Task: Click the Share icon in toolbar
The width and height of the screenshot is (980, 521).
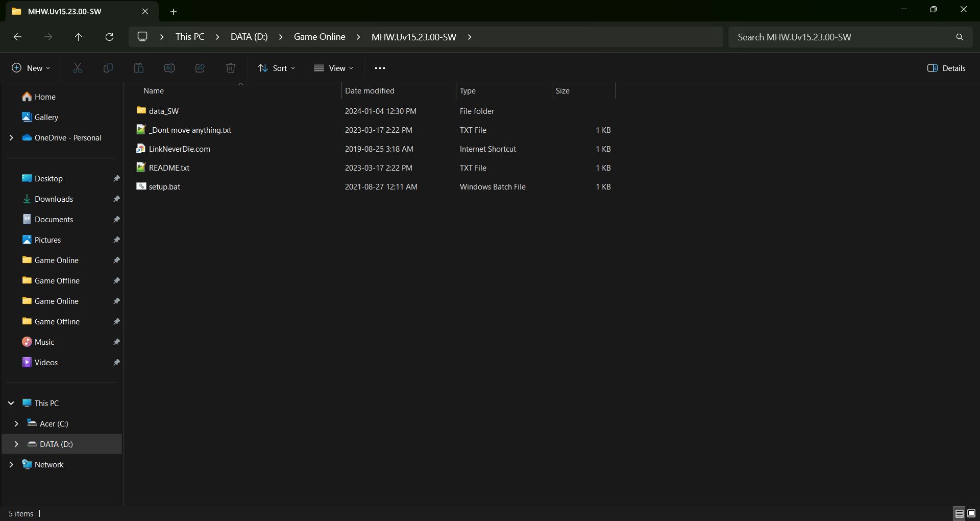Action: point(200,68)
